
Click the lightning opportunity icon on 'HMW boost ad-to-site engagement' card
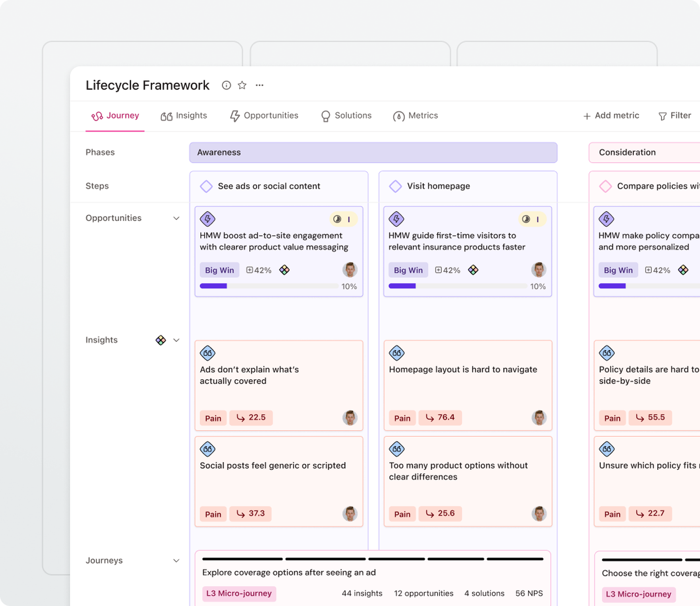coord(208,219)
